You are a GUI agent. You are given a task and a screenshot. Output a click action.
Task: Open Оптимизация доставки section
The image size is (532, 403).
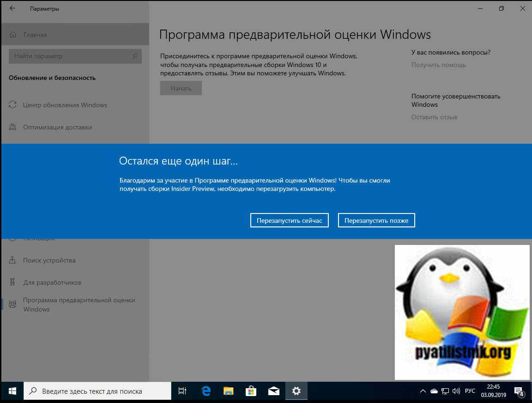click(x=75, y=127)
